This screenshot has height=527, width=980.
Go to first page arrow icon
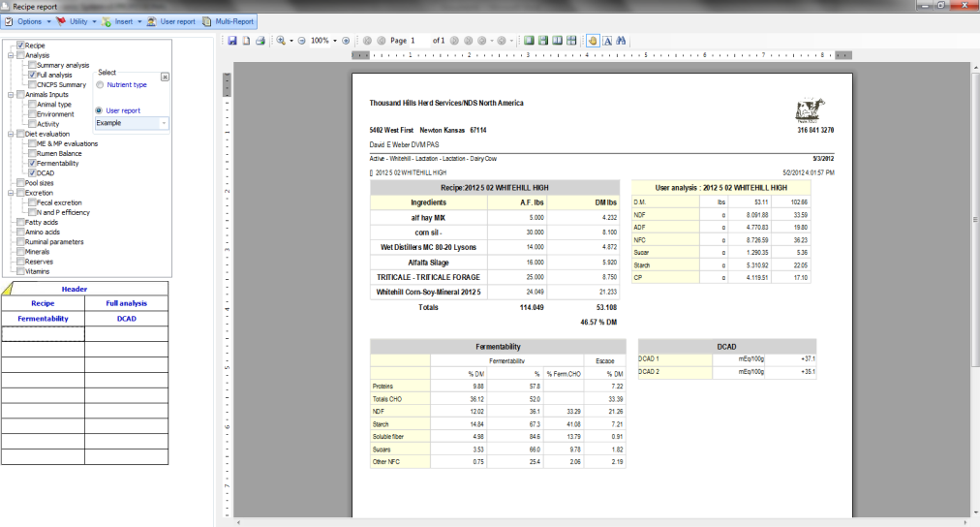367,41
